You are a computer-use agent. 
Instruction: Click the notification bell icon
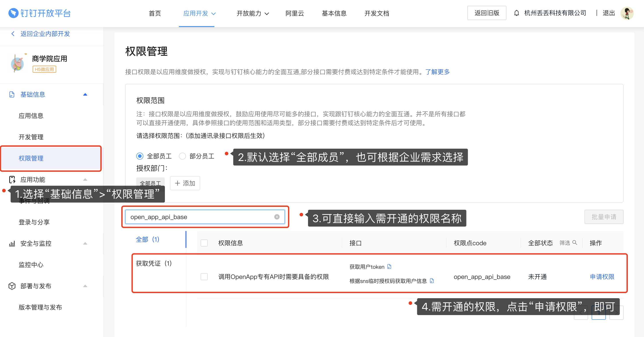pos(516,13)
